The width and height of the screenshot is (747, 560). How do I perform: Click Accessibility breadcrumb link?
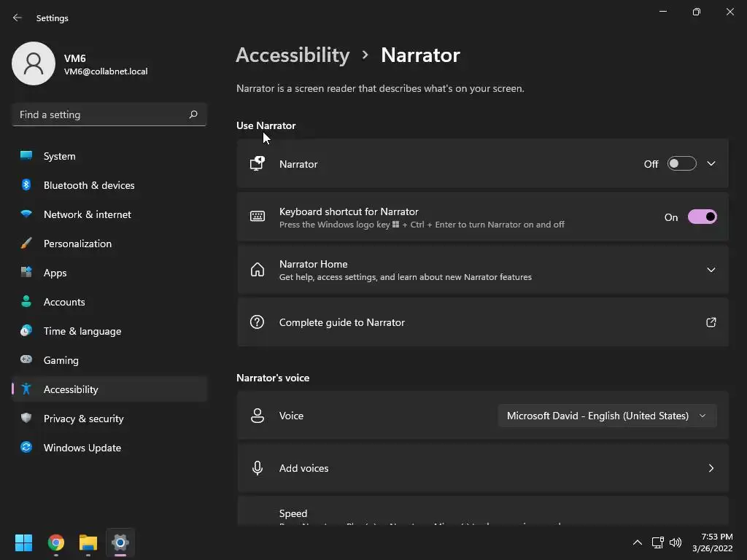click(x=293, y=55)
